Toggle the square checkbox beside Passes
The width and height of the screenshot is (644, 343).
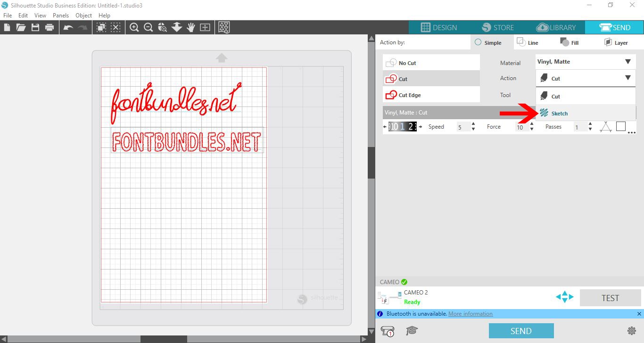click(x=621, y=126)
